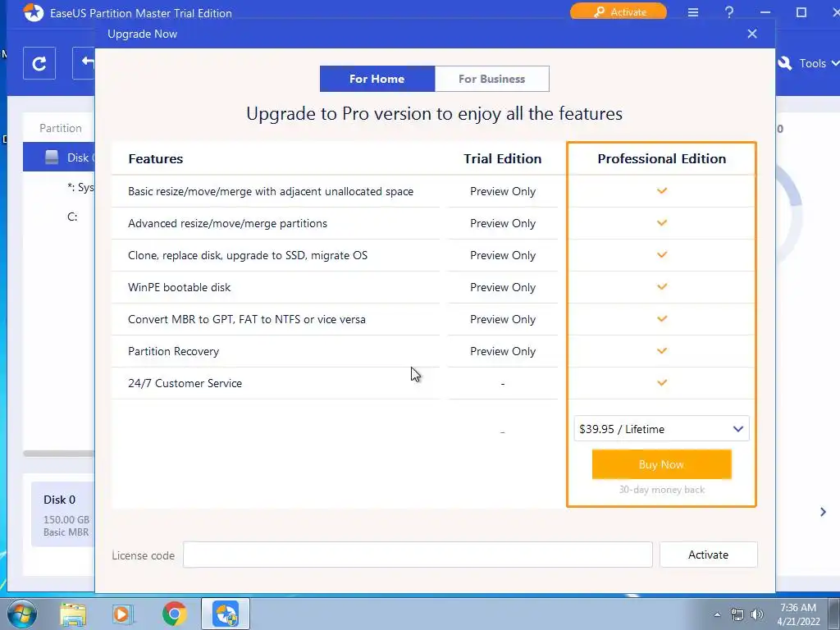Open the Windows Start menu
This screenshot has height=630, width=840.
(21, 614)
